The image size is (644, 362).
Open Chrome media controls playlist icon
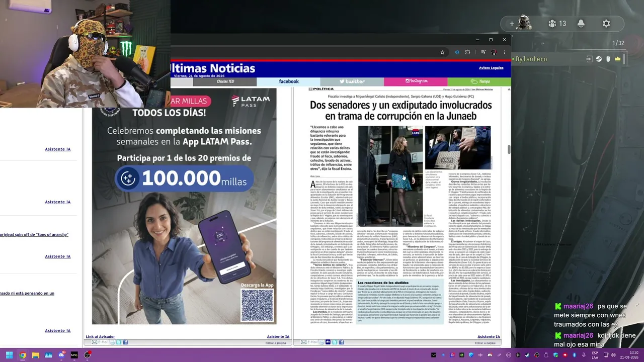483,52
